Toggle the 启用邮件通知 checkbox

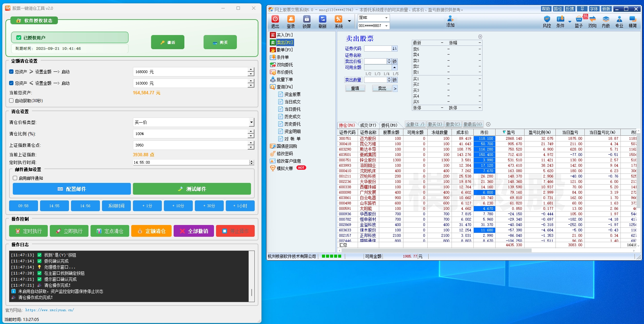(15, 178)
